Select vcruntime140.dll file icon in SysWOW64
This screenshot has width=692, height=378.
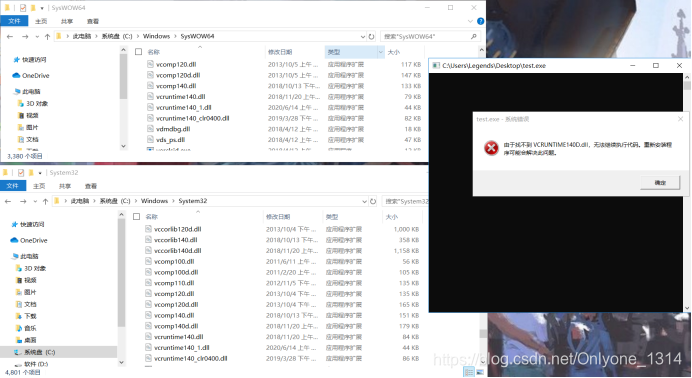tap(150, 97)
